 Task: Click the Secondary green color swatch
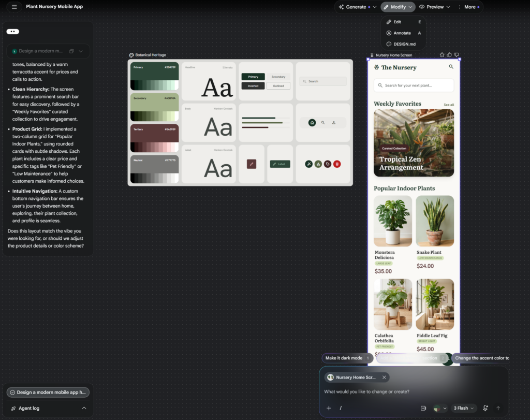154,107
